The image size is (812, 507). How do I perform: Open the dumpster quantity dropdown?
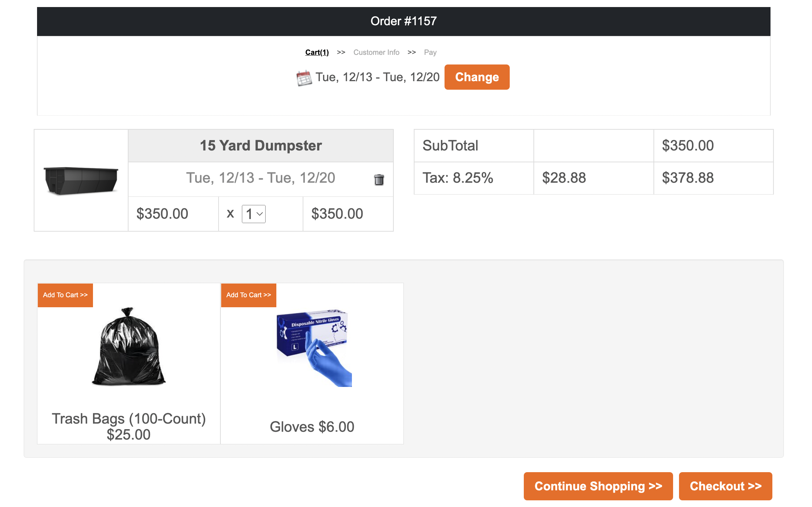254,214
